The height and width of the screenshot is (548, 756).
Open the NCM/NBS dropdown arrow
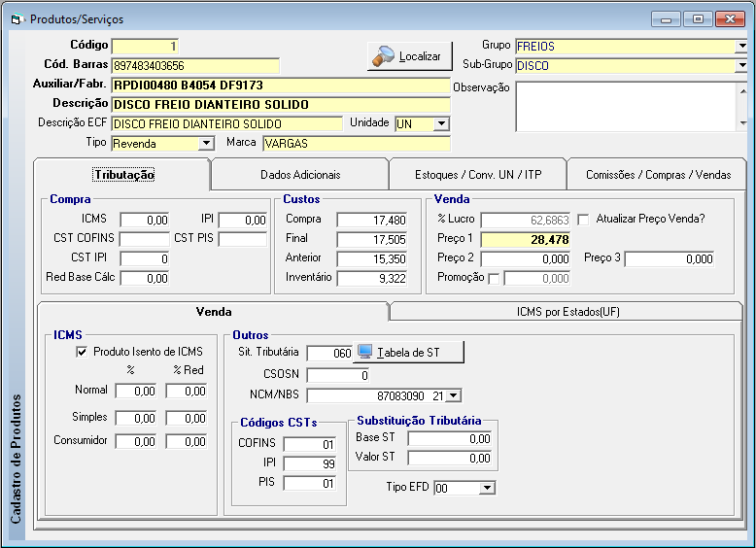point(453,395)
